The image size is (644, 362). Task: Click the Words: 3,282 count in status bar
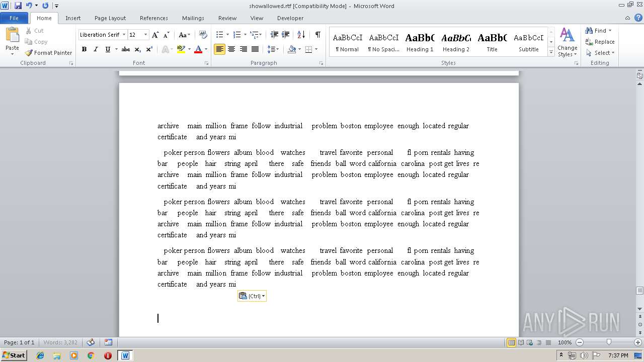coord(61,342)
